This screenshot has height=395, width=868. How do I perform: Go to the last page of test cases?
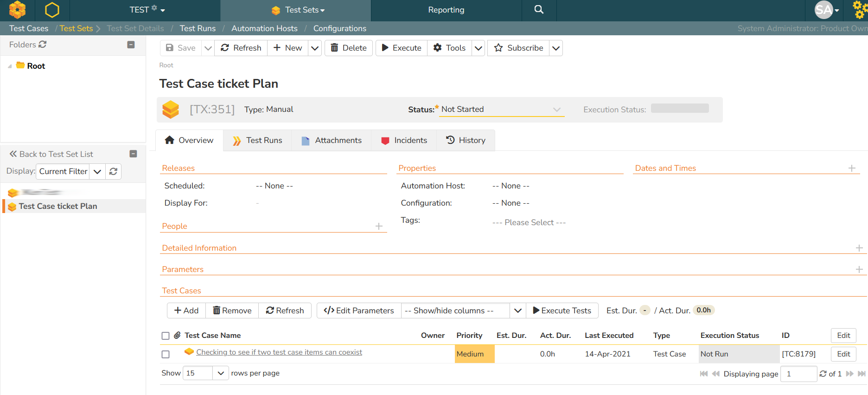[862, 374]
